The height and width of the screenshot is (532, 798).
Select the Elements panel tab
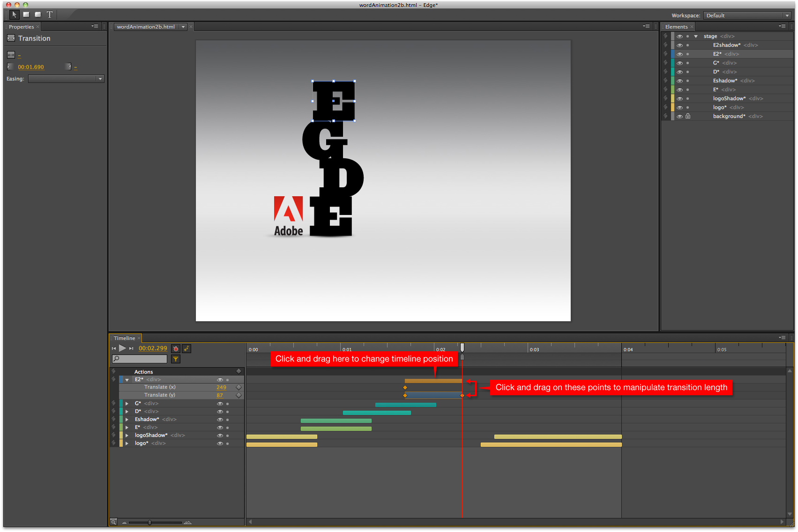click(676, 27)
